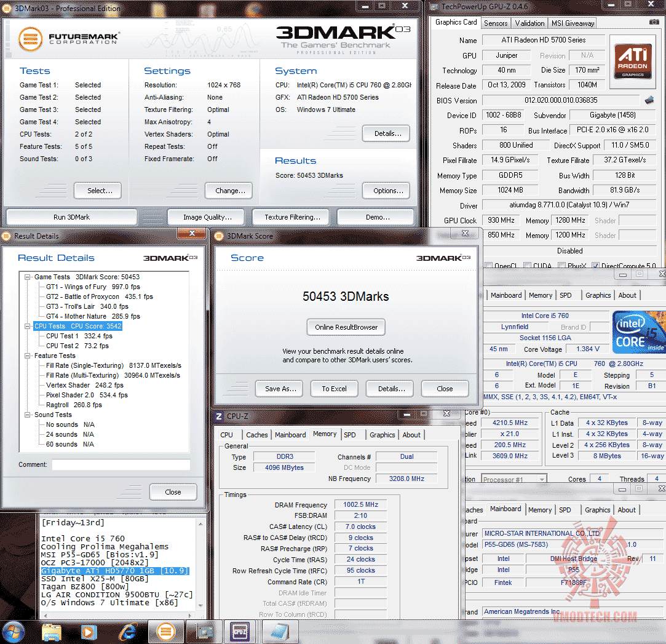
Task: Click Texture Filtering... button
Action: point(291,217)
